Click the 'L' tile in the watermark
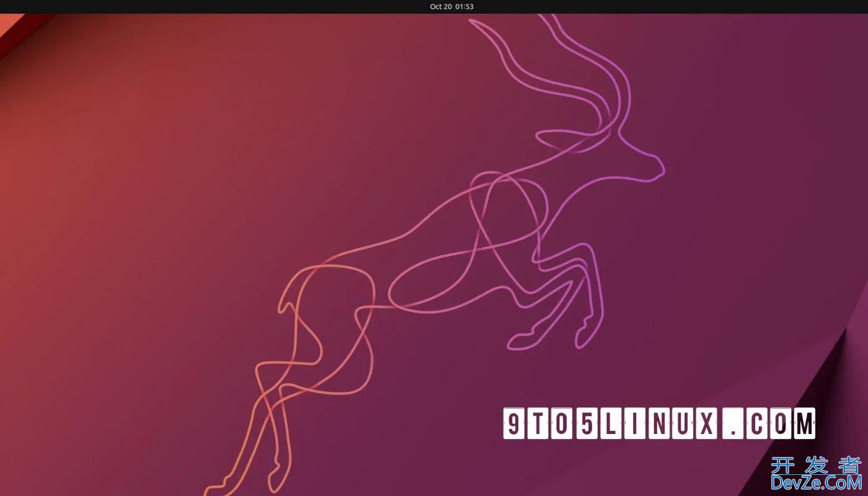 click(x=610, y=424)
